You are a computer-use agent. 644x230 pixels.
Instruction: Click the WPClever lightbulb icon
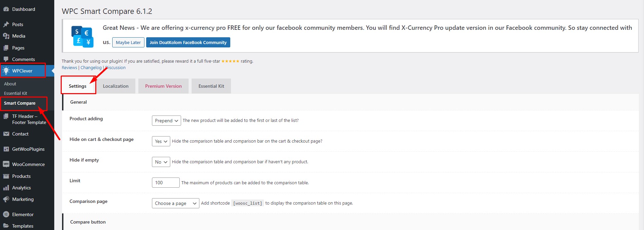pyautogui.click(x=6, y=71)
